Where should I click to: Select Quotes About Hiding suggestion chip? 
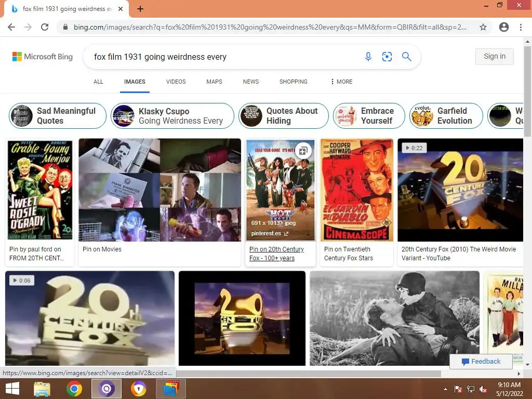click(x=284, y=116)
